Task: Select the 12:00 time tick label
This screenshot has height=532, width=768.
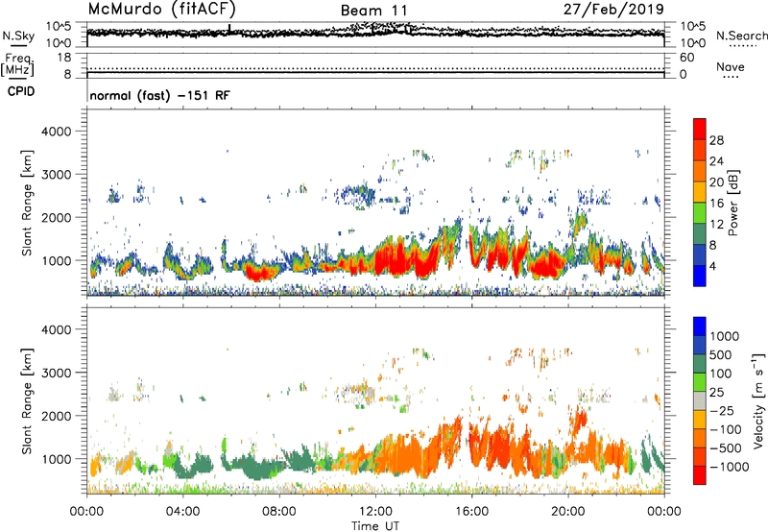Action: pyautogui.click(x=375, y=512)
